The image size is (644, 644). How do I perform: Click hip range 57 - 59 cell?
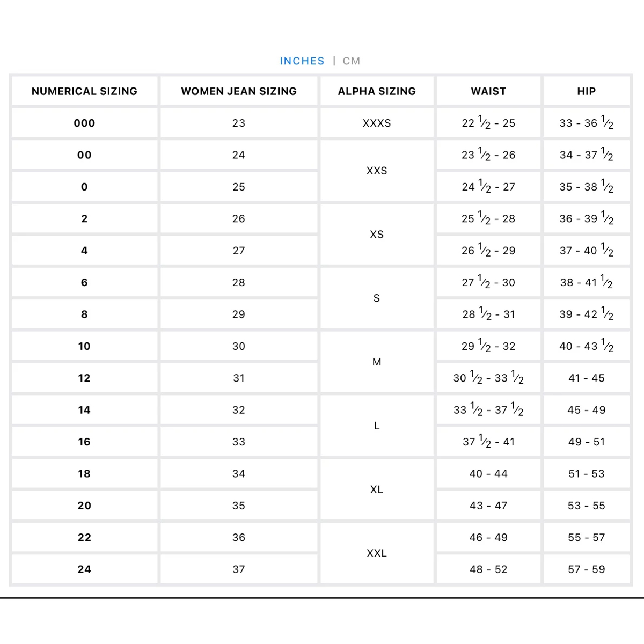[587, 569]
